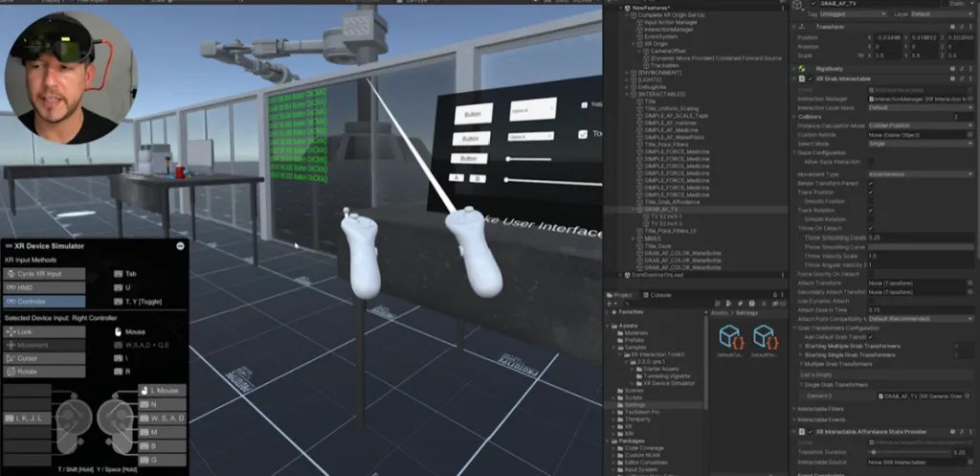Click the N key controller binding
This screenshot has width=980, height=476.
click(x=163, y=405)
